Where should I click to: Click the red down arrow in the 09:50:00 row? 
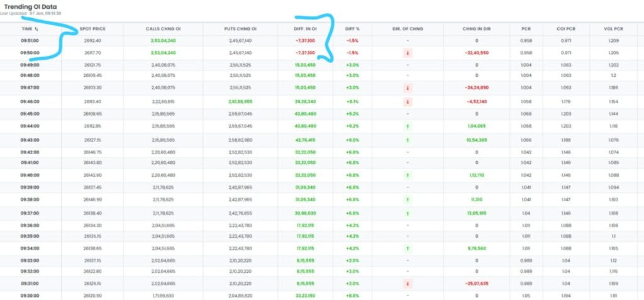click(x=408, y=53)
